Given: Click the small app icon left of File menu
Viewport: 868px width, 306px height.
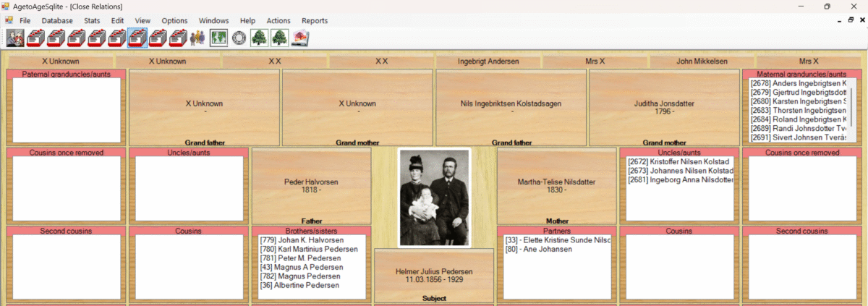Looking at the screenshot, I should [x=9, y=20].
